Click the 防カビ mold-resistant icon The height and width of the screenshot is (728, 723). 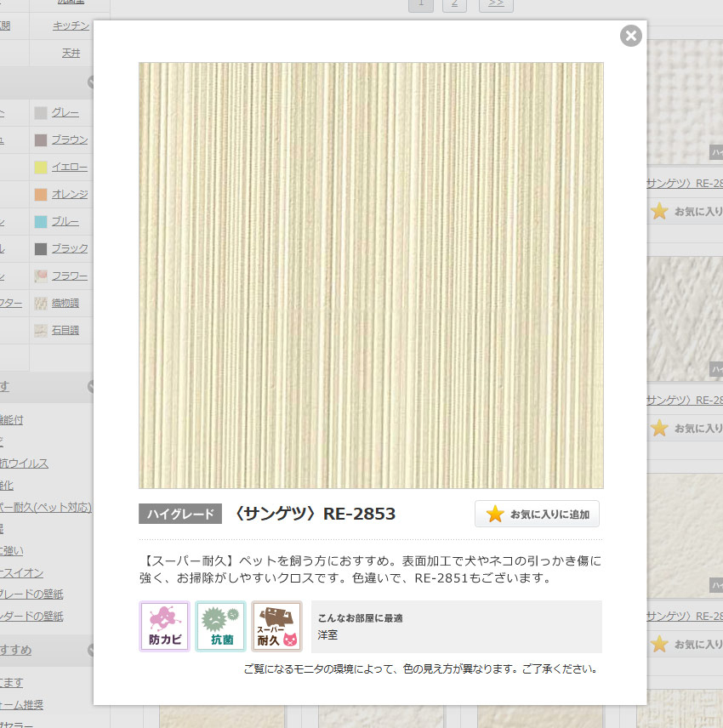pos(164,626)
